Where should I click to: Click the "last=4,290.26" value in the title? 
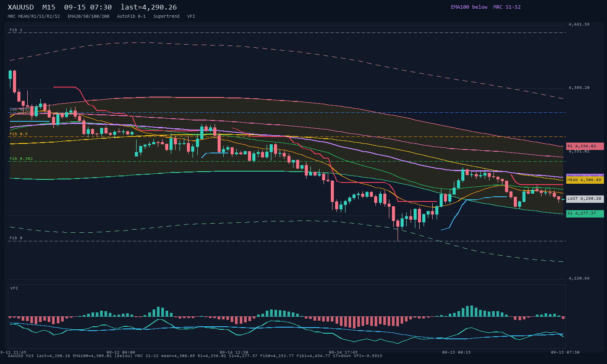tap(149, 7)
